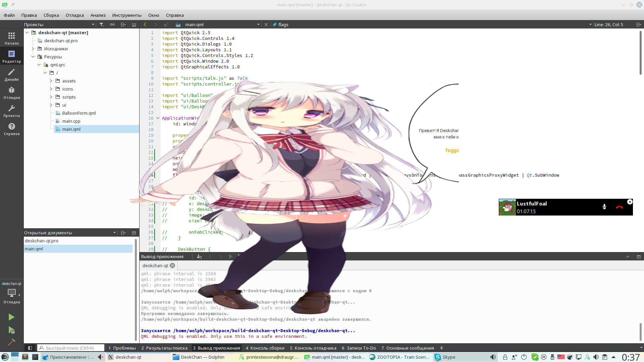Synchronize tree with editor link icon
This screenshot has width=644, height=362.
112,24
